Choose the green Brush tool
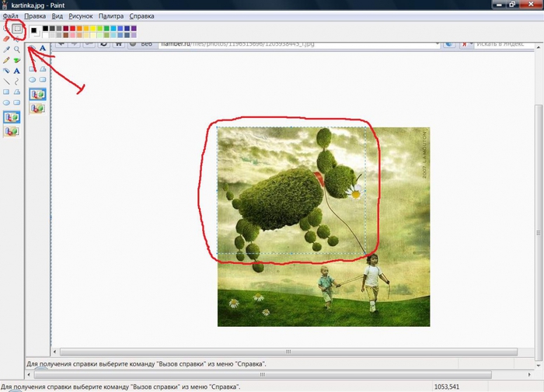The image size is (544, 392). pos(17,61)
